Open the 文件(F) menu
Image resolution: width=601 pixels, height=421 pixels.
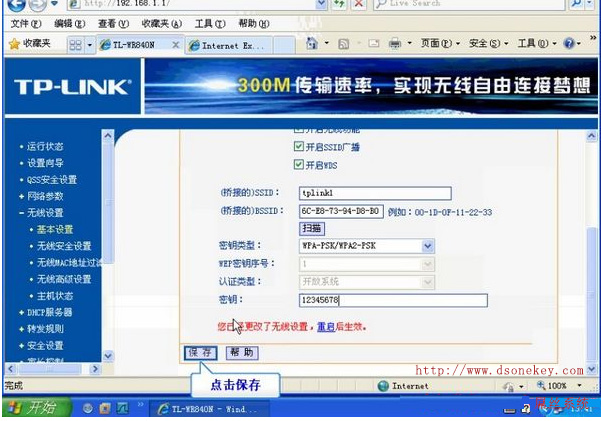26,24
